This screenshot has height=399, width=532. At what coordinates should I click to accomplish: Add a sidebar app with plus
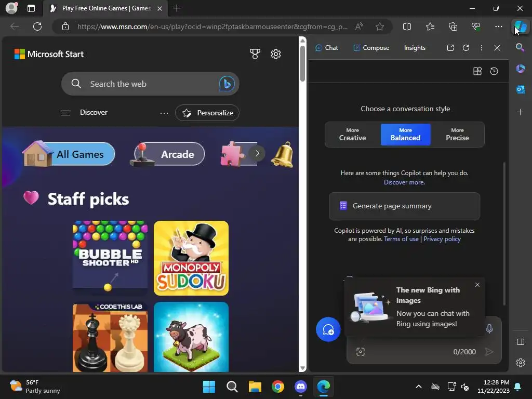coord(520,112)
